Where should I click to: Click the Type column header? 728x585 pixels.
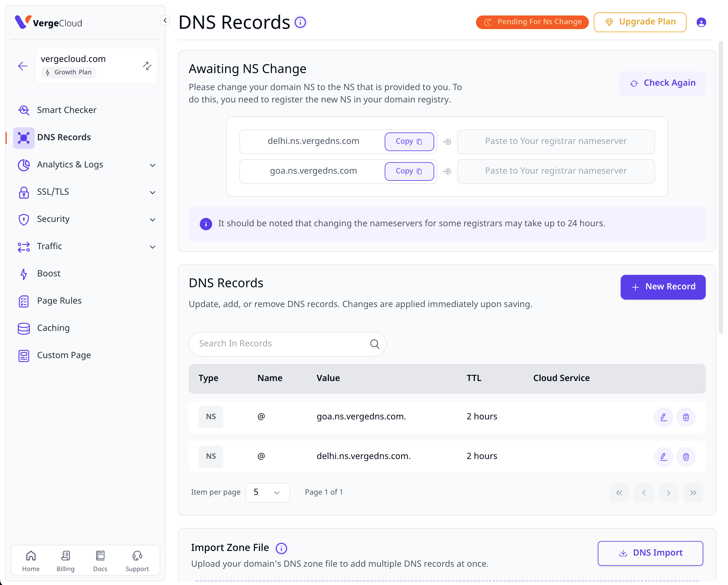[208, 378]
